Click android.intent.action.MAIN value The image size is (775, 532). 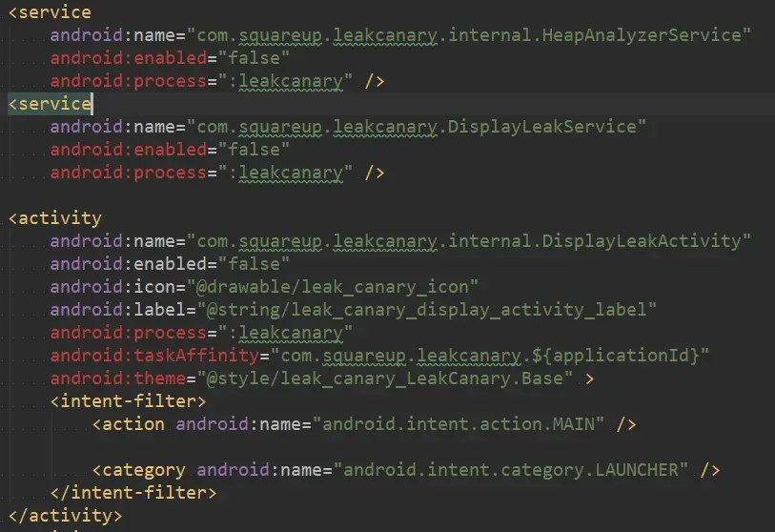[x=459, y=424]
